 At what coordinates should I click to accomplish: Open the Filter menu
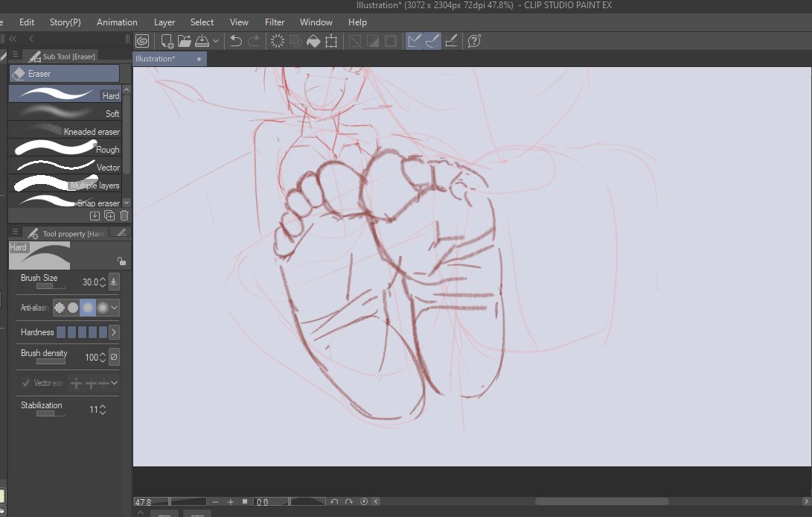[275, 22]
